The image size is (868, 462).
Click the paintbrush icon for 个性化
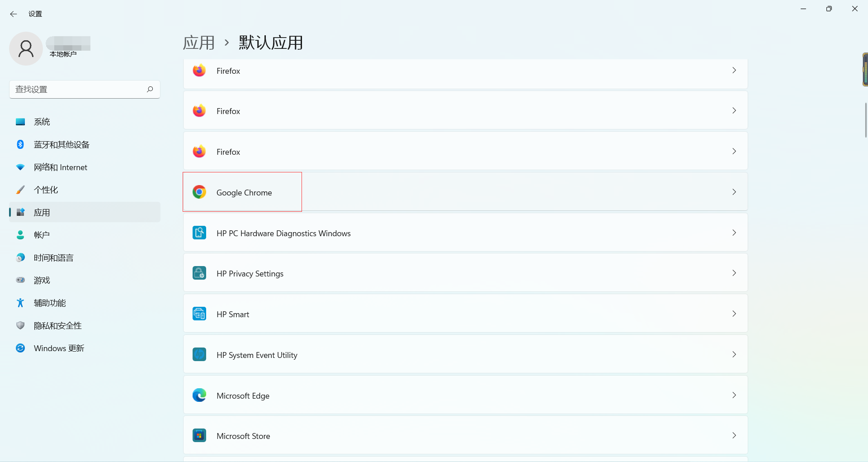[x=20, y=190]
